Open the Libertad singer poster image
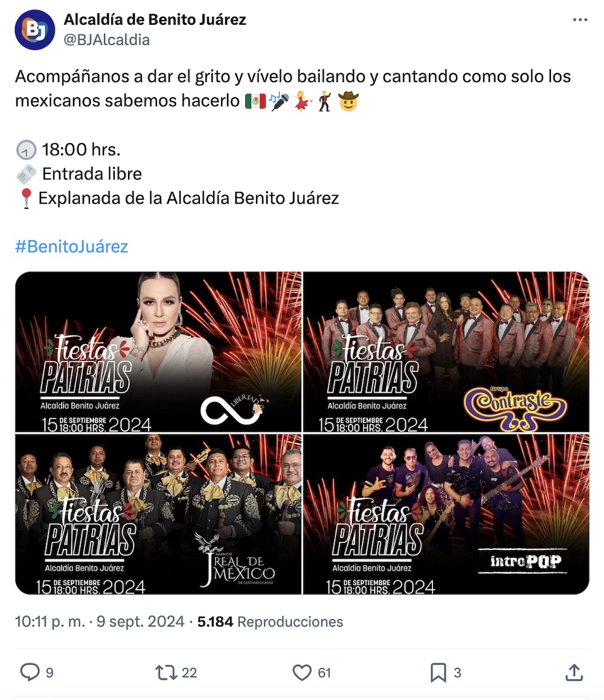This screenshot has width=604, height=700. 158,352
